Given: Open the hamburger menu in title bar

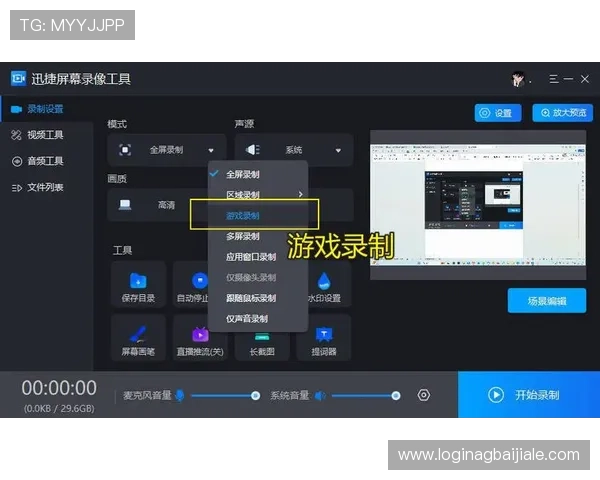Looking at the screenshot, I should coord(553,79).
